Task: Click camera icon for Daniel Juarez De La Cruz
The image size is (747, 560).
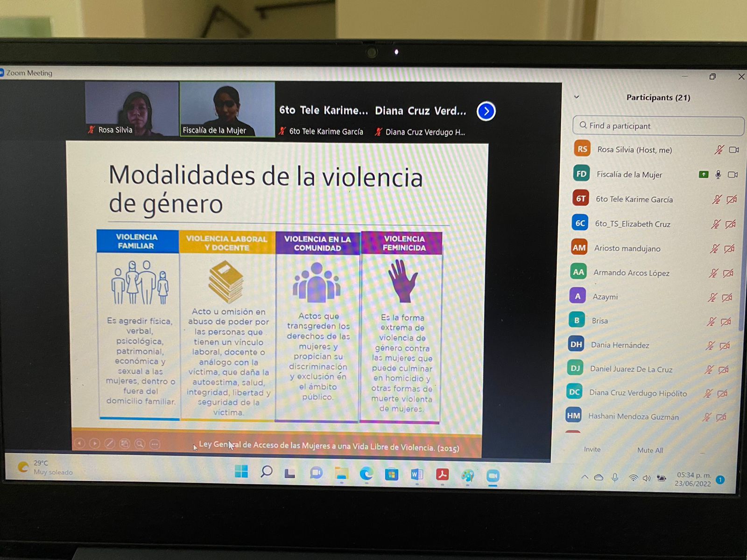Action: click(x=724, y=370)
